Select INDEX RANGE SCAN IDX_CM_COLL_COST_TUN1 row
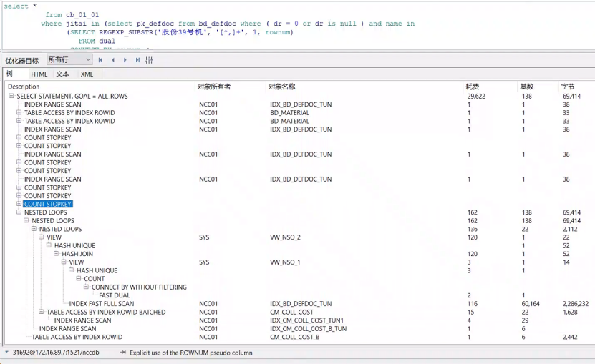Viewport: 595px width, 364px height. point(82,320)
